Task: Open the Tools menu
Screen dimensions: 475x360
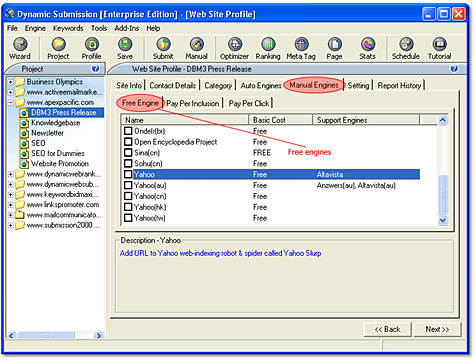Action: [x=99, y=28]
